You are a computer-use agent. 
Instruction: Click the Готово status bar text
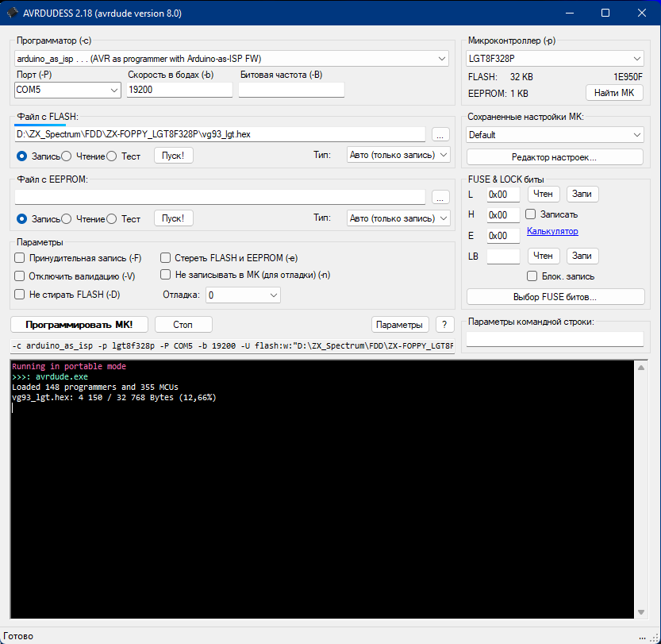coord(18,636)
